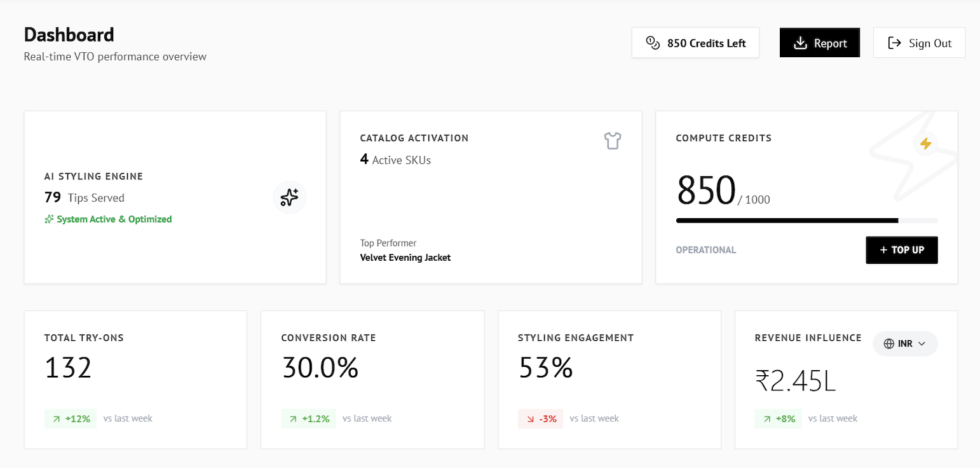Click the 850 Credits Left pill
This screenshot has height=468, width=980.
pyautogui.click(x=695, y=43)
